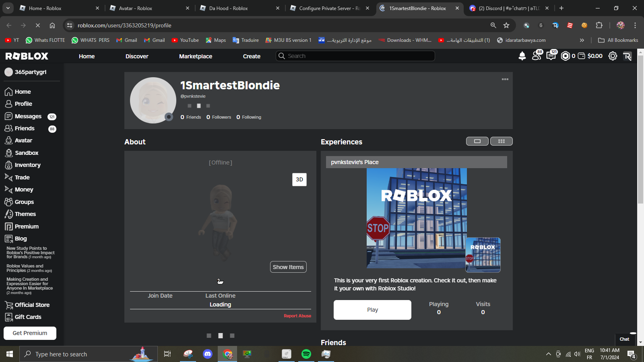Image resolution: width=644 pixels, height=362 pixels.
Task: Click Home in top navigation
Action: point(87,56)
